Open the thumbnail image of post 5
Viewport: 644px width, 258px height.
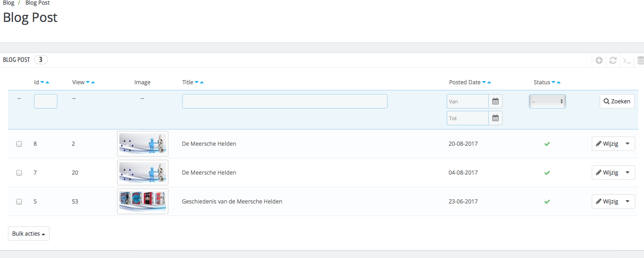[x=142, y=202]
